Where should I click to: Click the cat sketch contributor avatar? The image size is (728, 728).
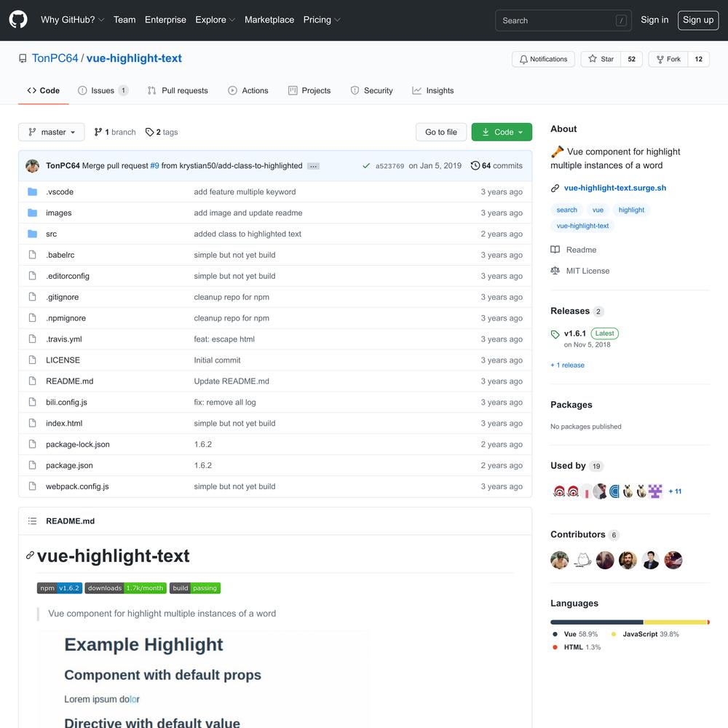582,560
